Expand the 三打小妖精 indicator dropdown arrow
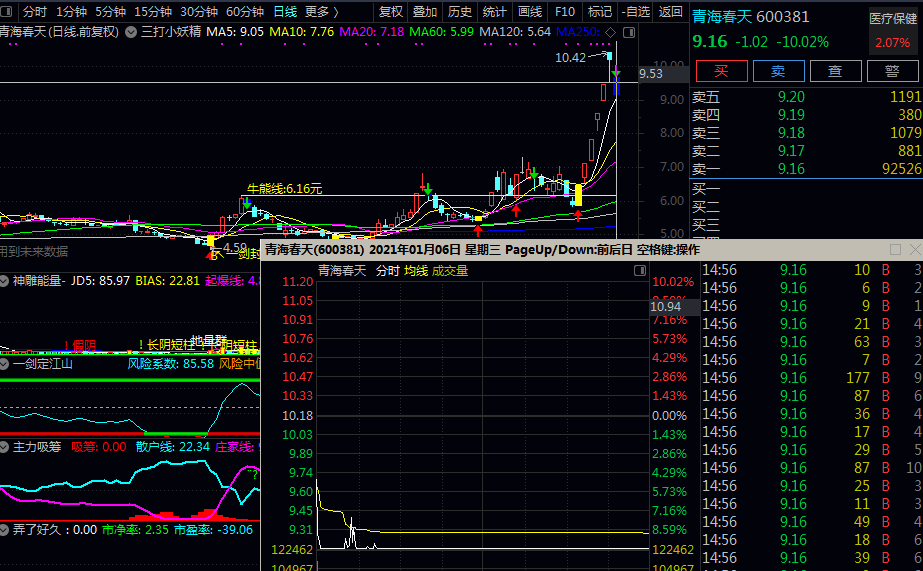Viewport: 923px width, 571px height. tap(132, 32)
